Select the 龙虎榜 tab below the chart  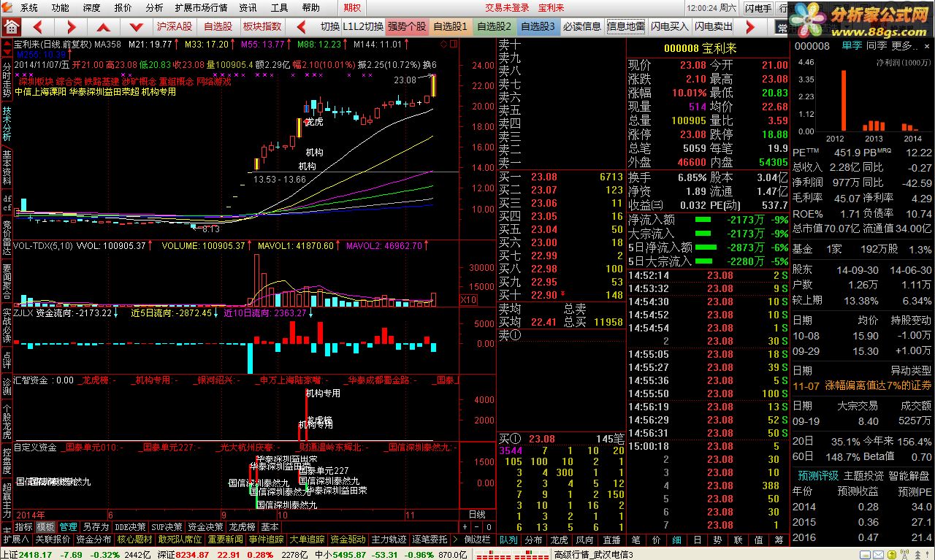click(242, 526)
